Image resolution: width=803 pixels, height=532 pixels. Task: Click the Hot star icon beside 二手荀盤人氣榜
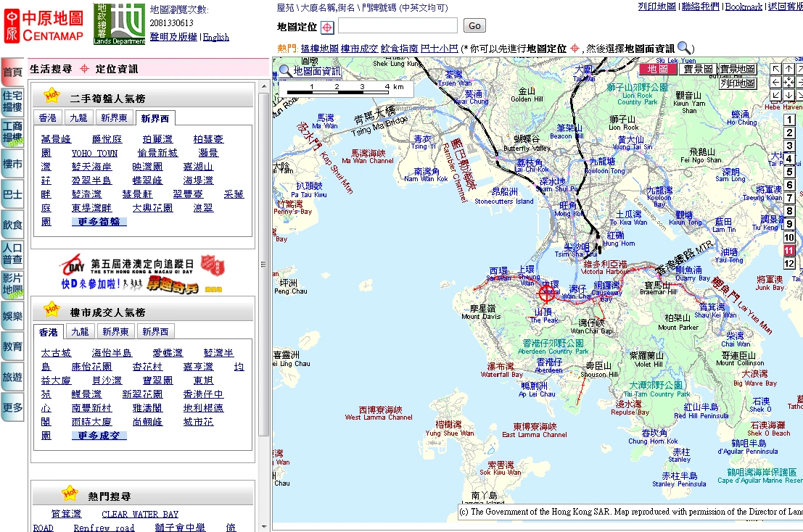coord(52,96)
